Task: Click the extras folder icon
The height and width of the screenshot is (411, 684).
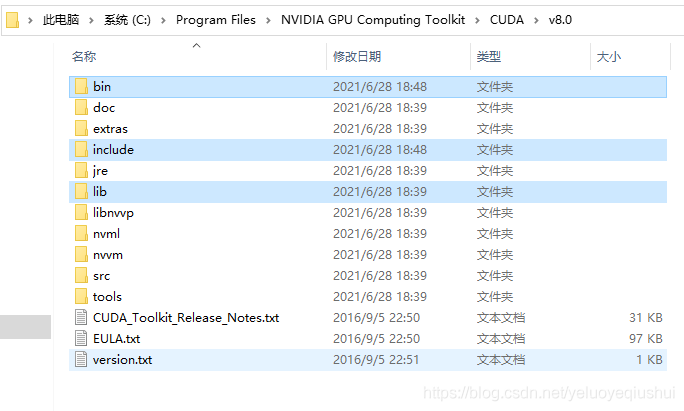Action: coord(81,128)
